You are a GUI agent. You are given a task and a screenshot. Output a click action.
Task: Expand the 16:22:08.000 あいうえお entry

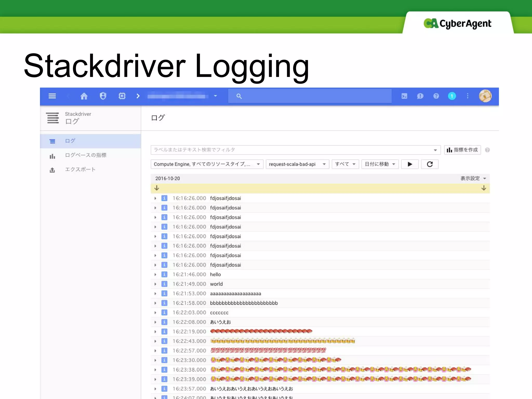pyautogui.click(x=155, y=322)
